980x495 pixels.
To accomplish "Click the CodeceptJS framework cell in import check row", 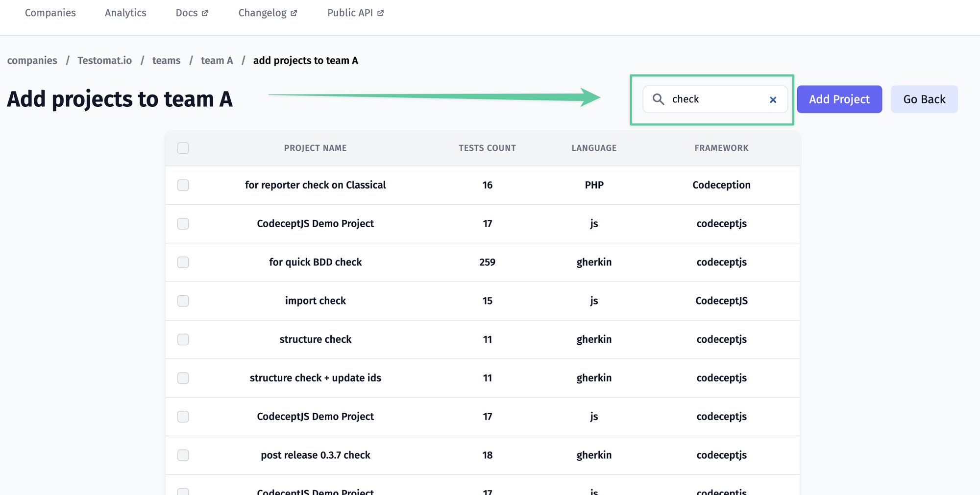I will [x=721, y=301].
